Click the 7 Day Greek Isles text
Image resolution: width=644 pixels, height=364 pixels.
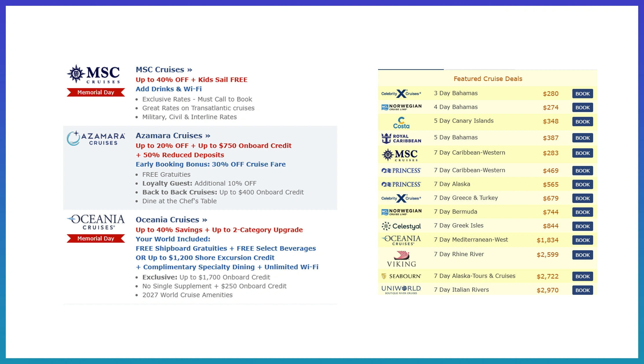[459, 225]
